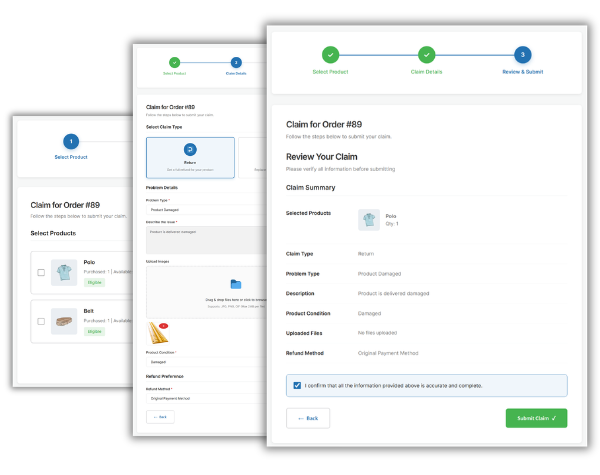Click the Return claim type icon
Screen dimensions: 600x475
pos(190,148)
